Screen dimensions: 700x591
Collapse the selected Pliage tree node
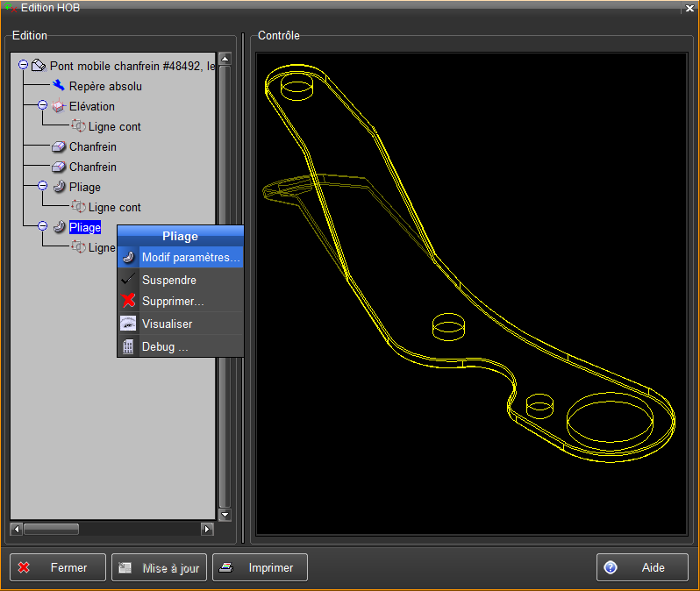pyautogui.click(x=42, y=227)
